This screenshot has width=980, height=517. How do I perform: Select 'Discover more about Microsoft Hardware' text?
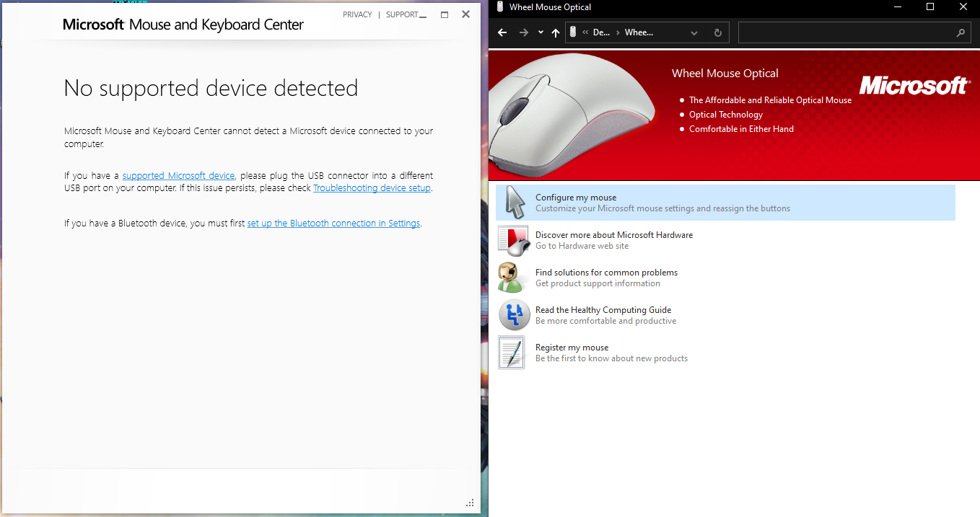coord(614,235)
